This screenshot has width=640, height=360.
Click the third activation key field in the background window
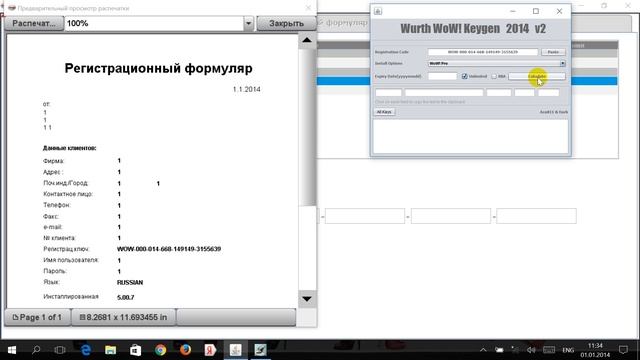[x=451, y=216]
